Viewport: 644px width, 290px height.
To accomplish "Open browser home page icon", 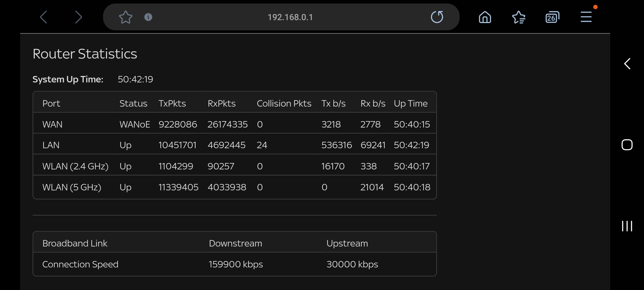I will pos(485,17).
